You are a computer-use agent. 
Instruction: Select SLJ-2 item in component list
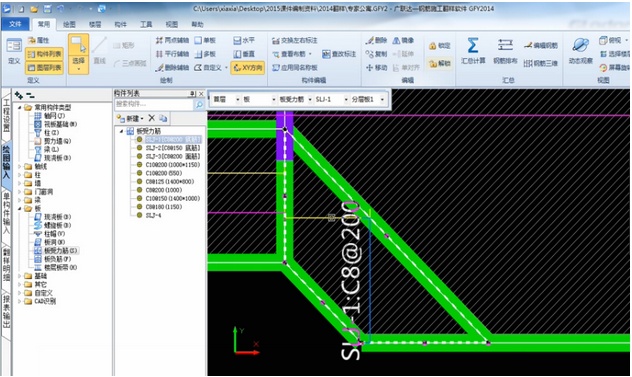click(x=173, y=148)
